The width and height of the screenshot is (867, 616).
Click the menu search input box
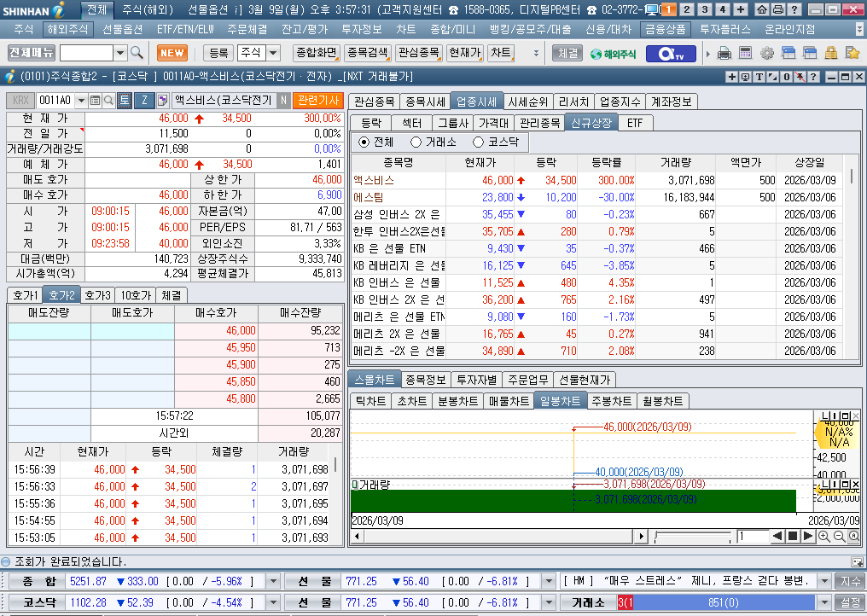pyautogui.click(x=87, y=53)
